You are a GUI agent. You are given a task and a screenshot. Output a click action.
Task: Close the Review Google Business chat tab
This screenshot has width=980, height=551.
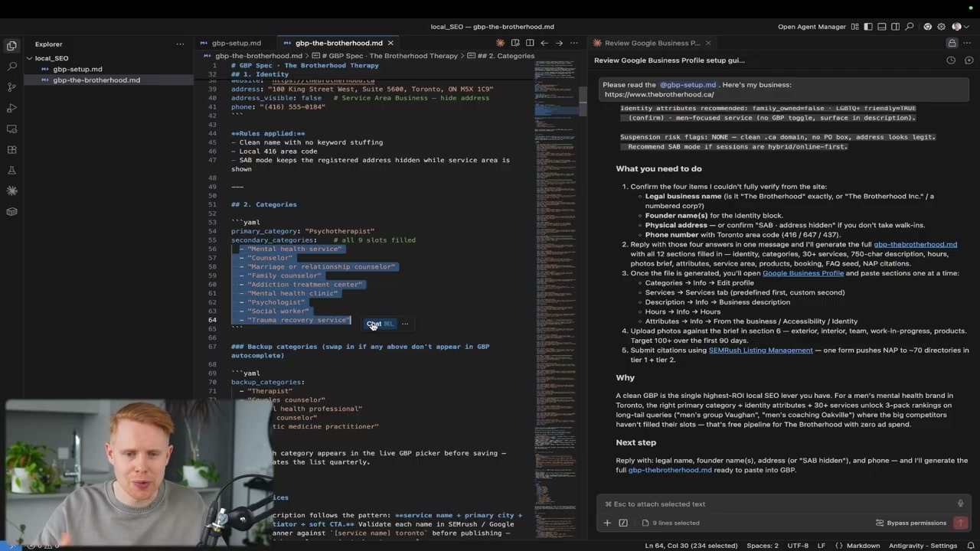tap(708, 43)
